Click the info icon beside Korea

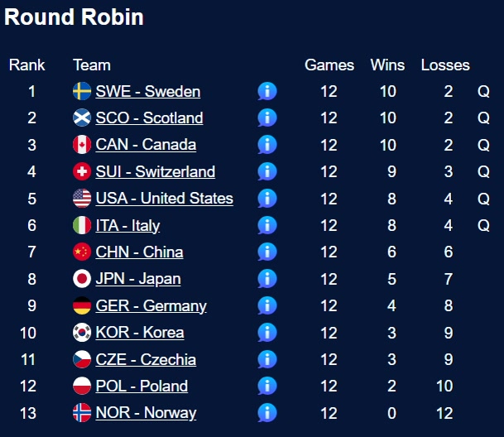[266, 332]
